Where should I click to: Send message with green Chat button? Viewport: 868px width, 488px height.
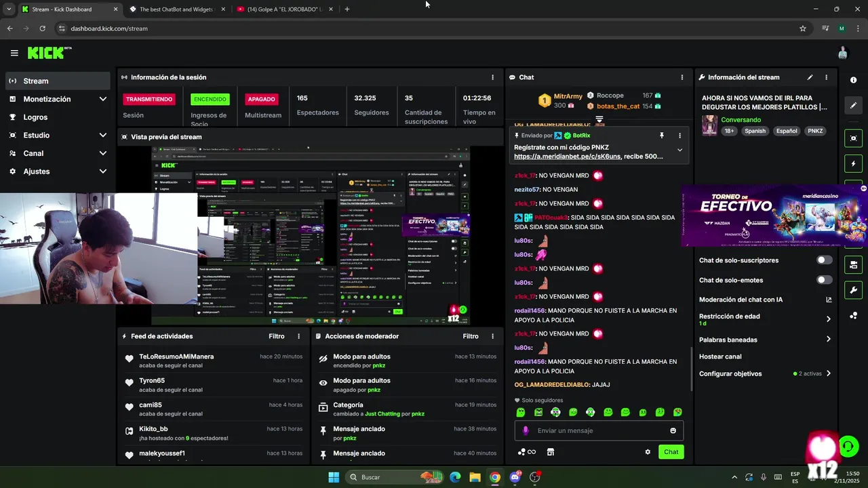(671, 452)
